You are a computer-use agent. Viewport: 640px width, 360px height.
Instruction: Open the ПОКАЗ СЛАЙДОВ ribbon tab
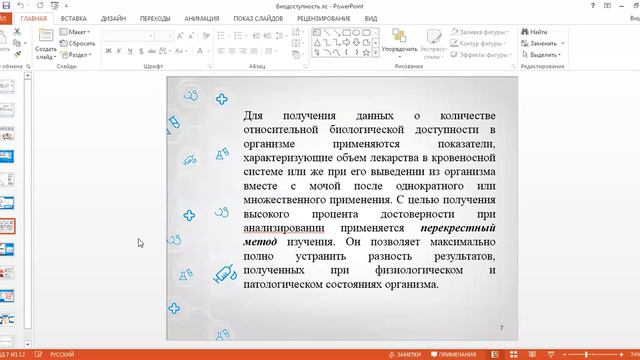point(258,18)
